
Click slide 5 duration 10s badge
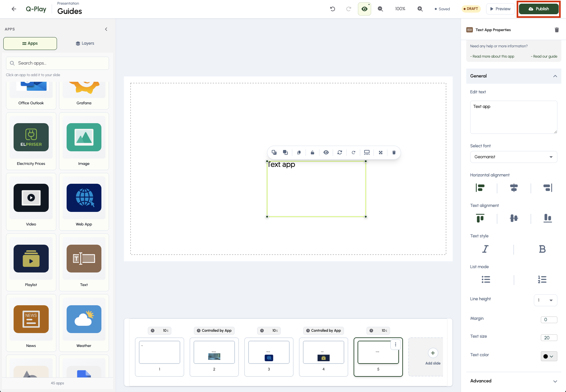coord(378,331)
